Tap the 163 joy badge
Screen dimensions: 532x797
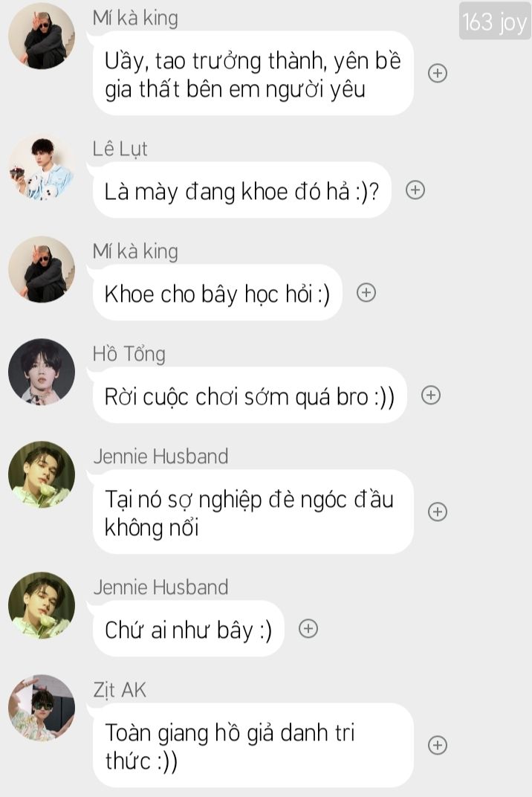pos(494,22)
